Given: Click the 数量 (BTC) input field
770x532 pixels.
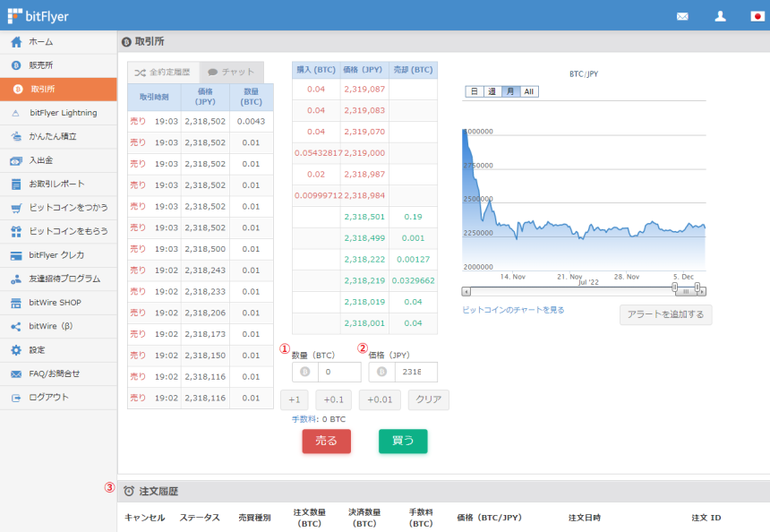Looking at the screenshot, I should (339, 372).
